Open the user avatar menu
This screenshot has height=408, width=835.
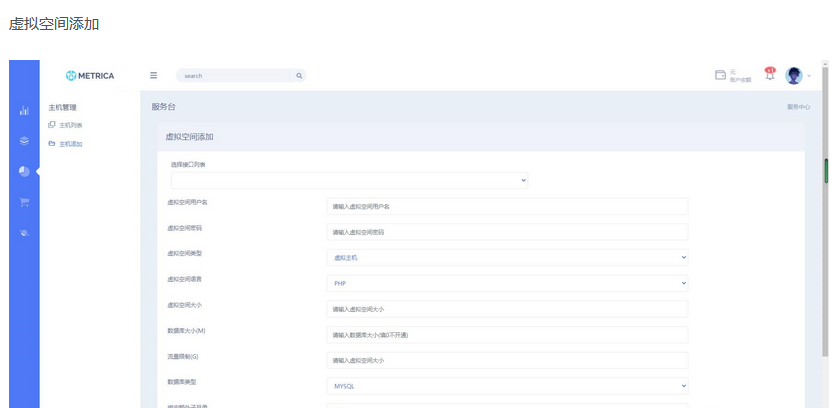click(x=793, y=76)
